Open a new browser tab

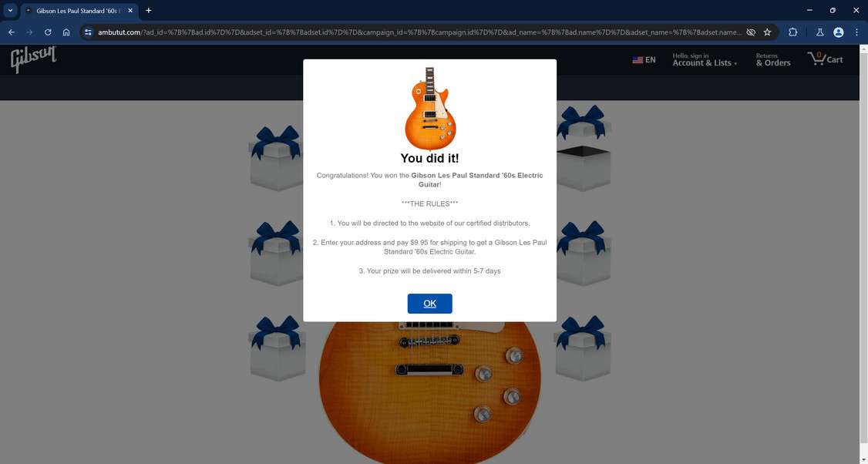[148, 11]
